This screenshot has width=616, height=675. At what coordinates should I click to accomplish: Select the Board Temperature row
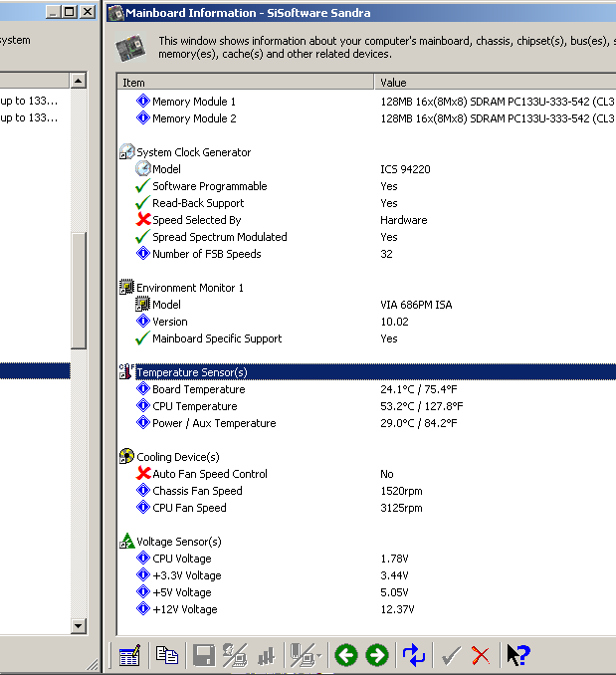click(x=366, y=389)
